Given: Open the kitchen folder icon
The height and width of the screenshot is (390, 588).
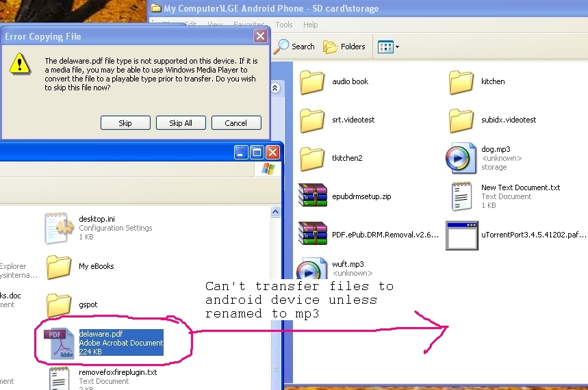Looking at the screenshot, I should click(461, 81).
